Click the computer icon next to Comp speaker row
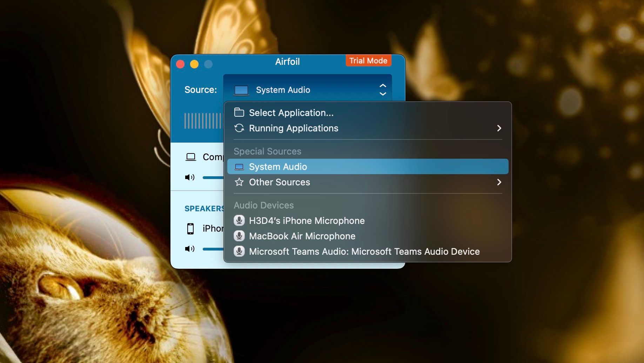This screenshot has height=363, width=644. click(191, 157)
